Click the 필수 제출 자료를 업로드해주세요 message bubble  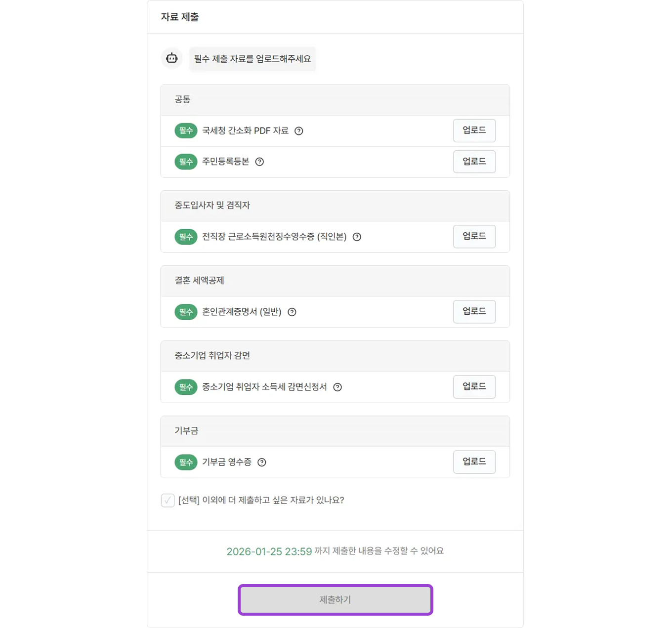pos(252,58)
